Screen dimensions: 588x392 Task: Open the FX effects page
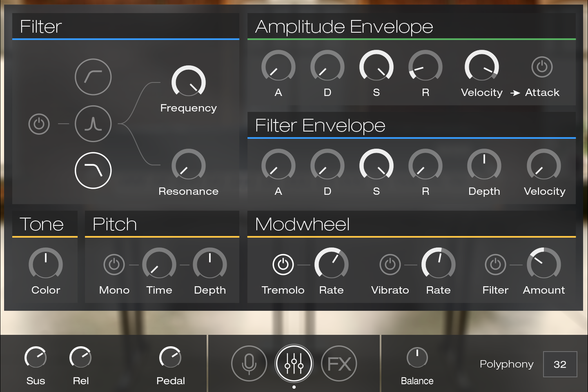tap(339, 363)
